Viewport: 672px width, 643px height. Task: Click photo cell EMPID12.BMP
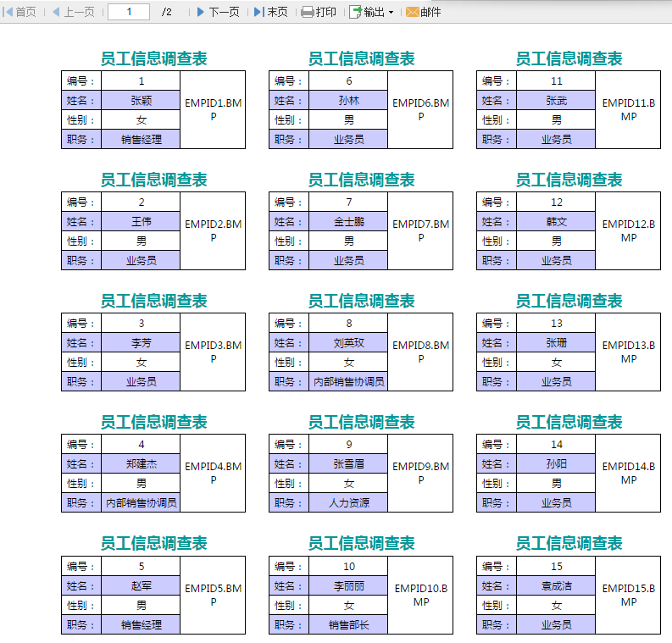point(628,231)
